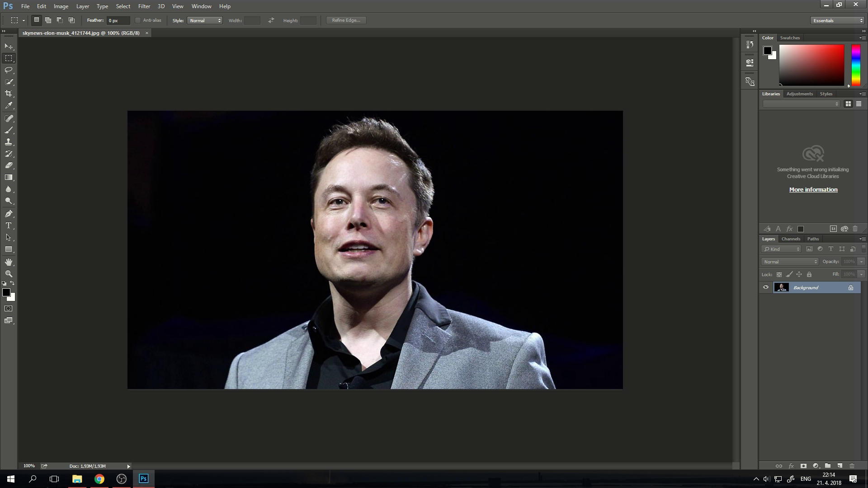
Task: Select the Hand tool
Action: [9, 262]
